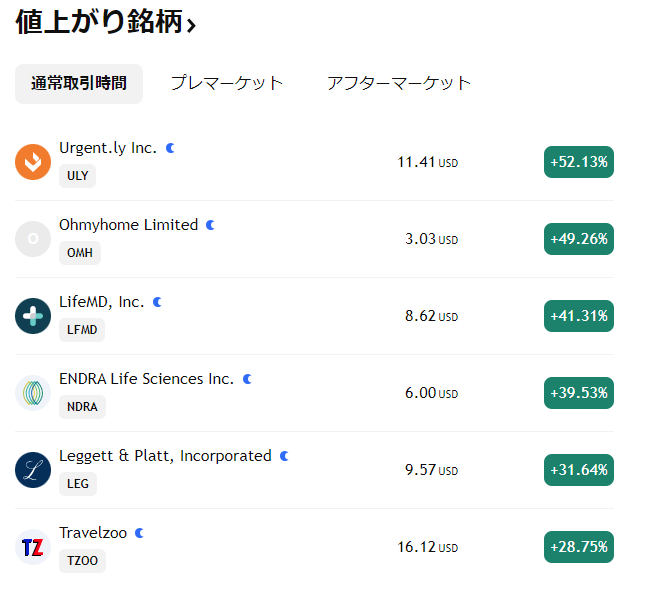The height and width of the screenshot is (590, 662).
Task: Click moon icon beside Urgent.ly Inc.
Action: point(170,148)
